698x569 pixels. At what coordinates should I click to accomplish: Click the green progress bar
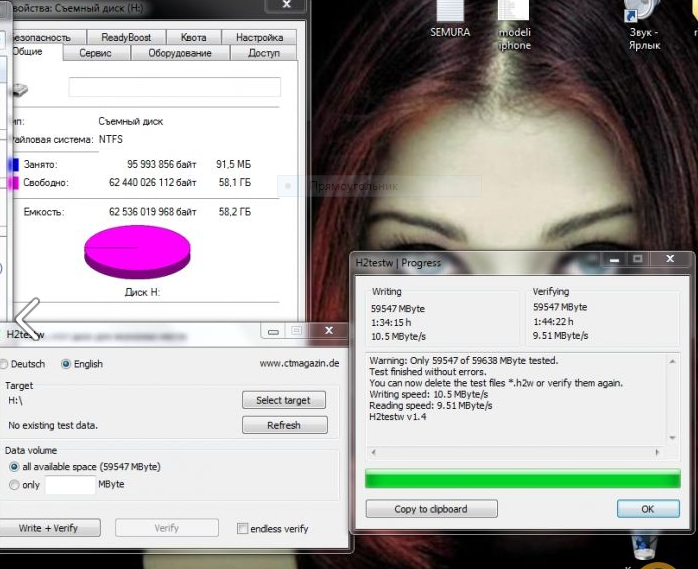[523, 479]
